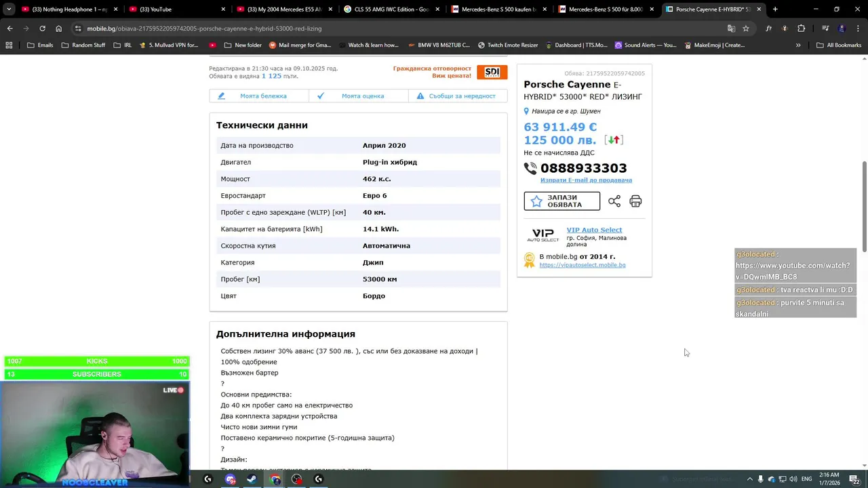Click the VIP Auto Select dealer logo
Viewport: 868px width, 488px height.
click(543, 235)
